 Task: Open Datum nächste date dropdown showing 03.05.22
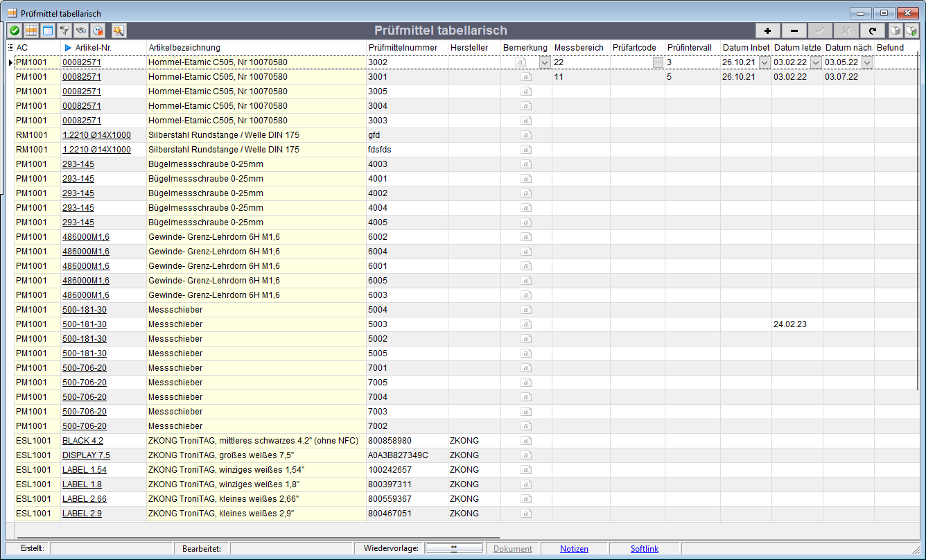pos(867,62)
